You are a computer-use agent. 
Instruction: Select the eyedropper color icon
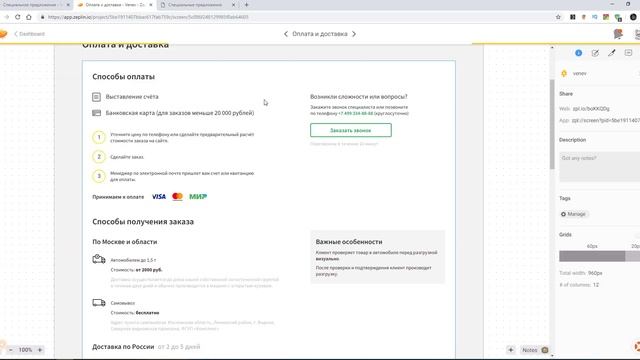point(611,53)
